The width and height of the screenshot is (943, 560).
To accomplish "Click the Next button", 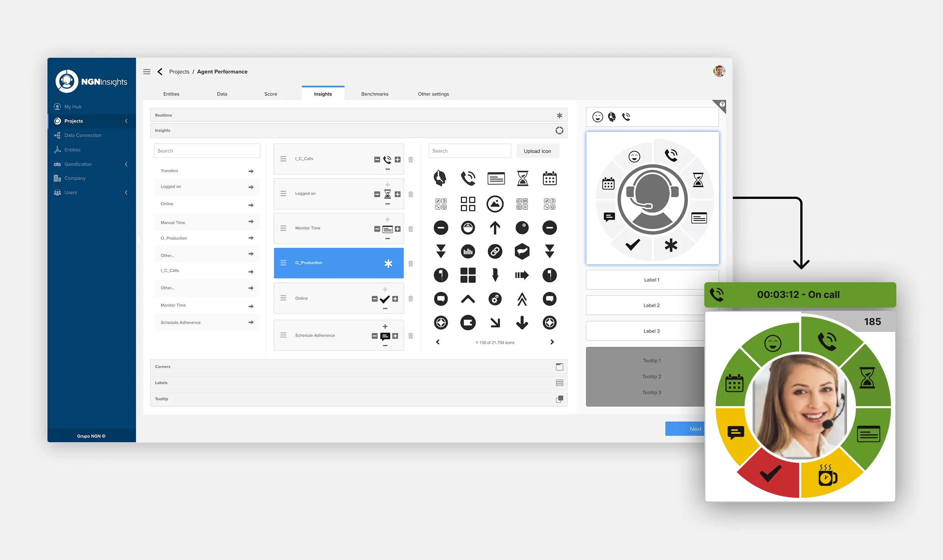I will pos(684,429).
